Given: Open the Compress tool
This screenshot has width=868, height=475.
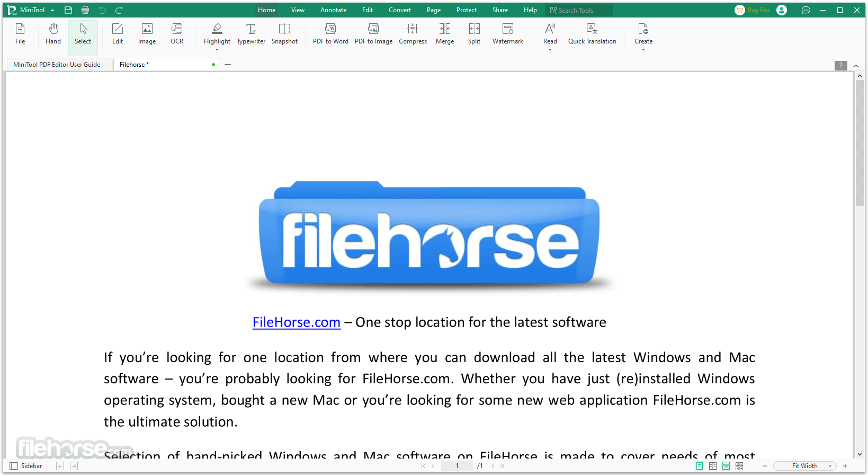Looking at the screenshot, I should (x=413, y=34).
